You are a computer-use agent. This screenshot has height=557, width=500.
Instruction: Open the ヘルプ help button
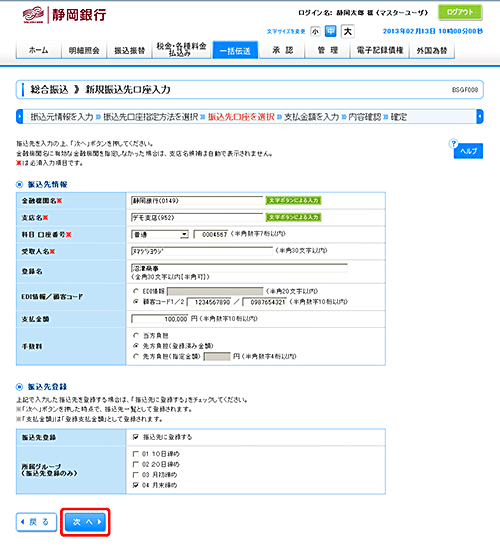tap(468, 151)
